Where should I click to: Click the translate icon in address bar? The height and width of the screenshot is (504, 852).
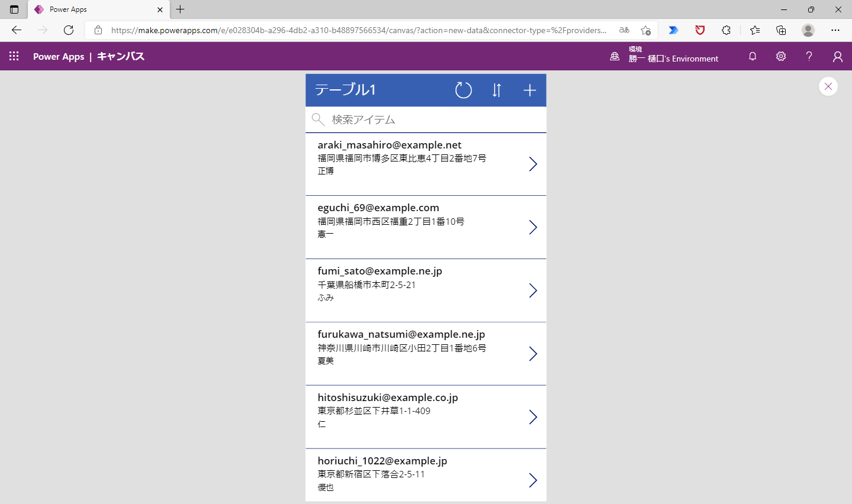(x=624, y=30)
